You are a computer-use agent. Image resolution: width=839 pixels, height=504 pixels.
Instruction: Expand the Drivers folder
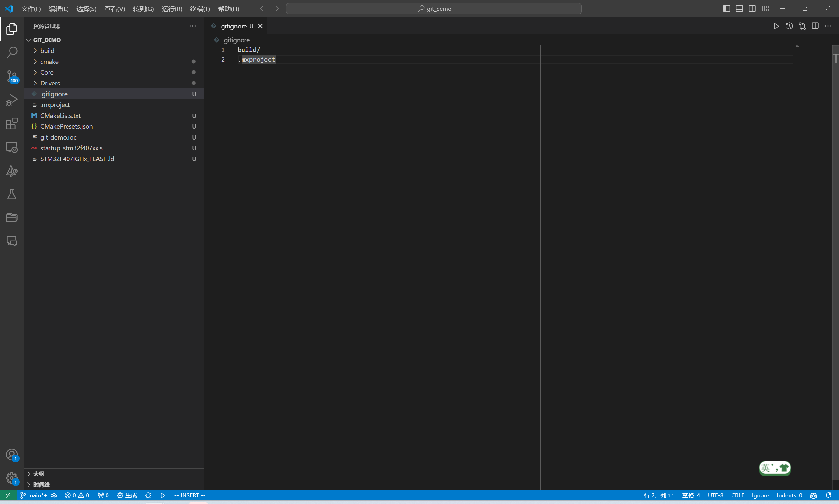50,83
